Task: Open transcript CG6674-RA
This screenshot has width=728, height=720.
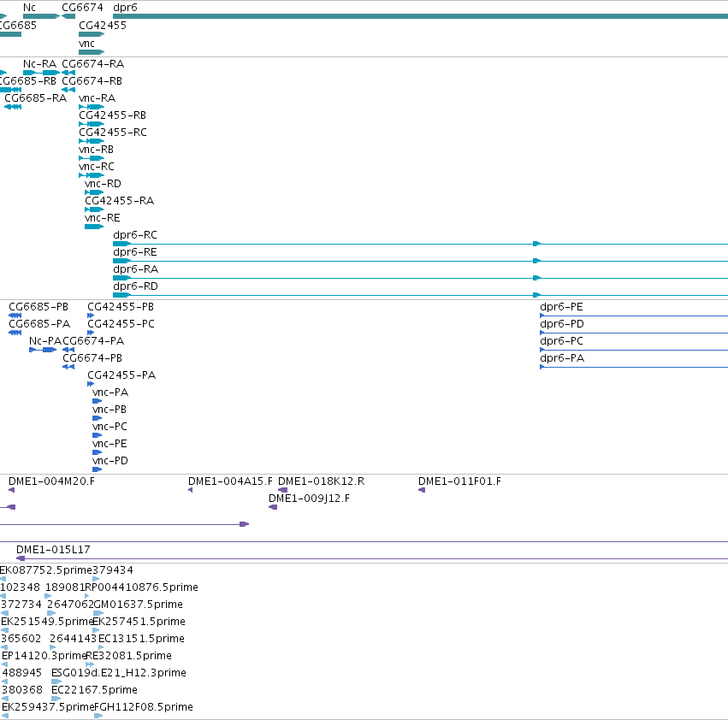Action: [92, 63]
